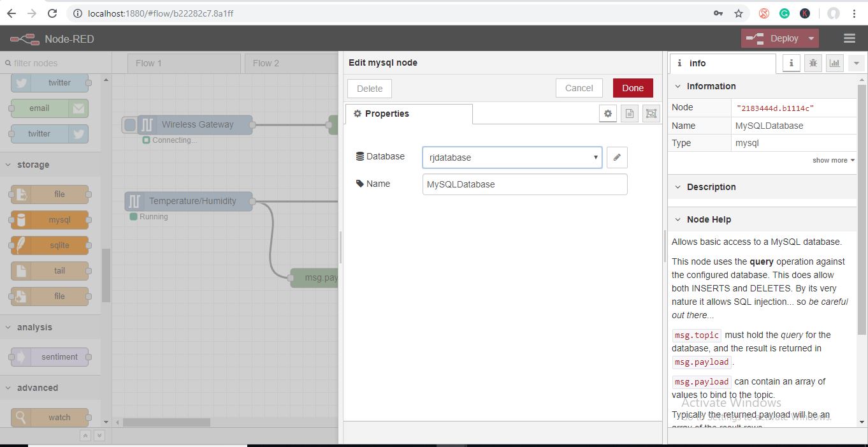The image size is (868, 447).
Task: Click the msg.payload debug node on canvas
Action: 315,278
